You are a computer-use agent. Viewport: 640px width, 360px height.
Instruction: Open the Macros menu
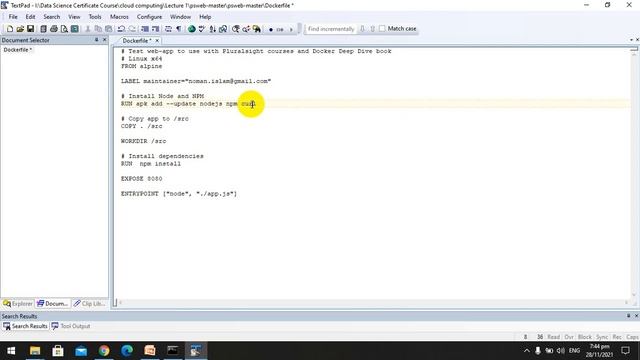(119, 17)
